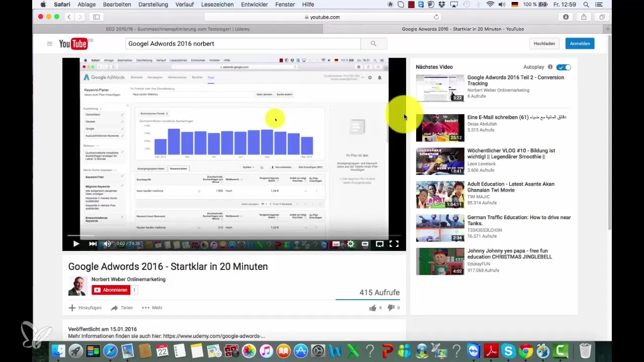Switch to the SEO 2015/16 Udemy tab

coord(177,29)
